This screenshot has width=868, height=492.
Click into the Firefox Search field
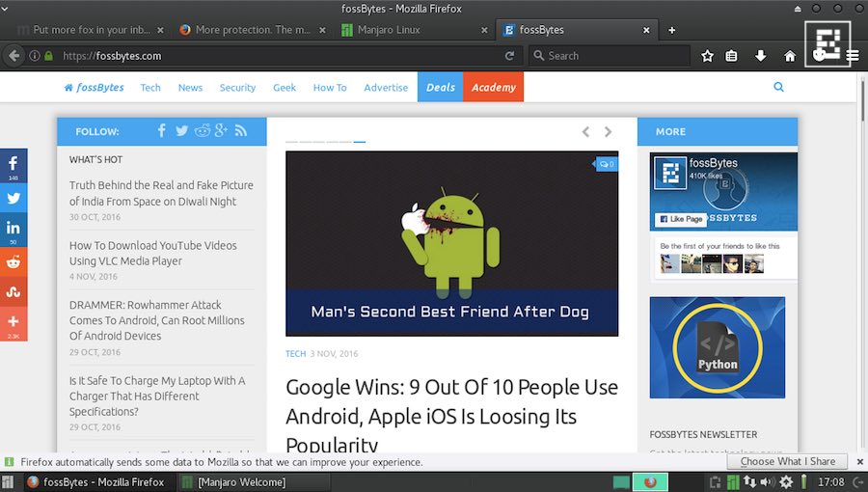click(609, 56)
